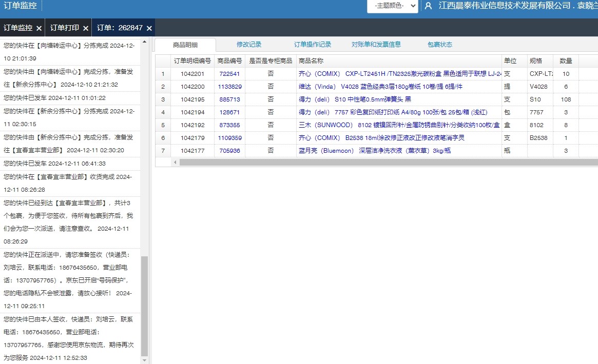
Task: Select order detail number 1042177
Action: [x=192, y=151]
